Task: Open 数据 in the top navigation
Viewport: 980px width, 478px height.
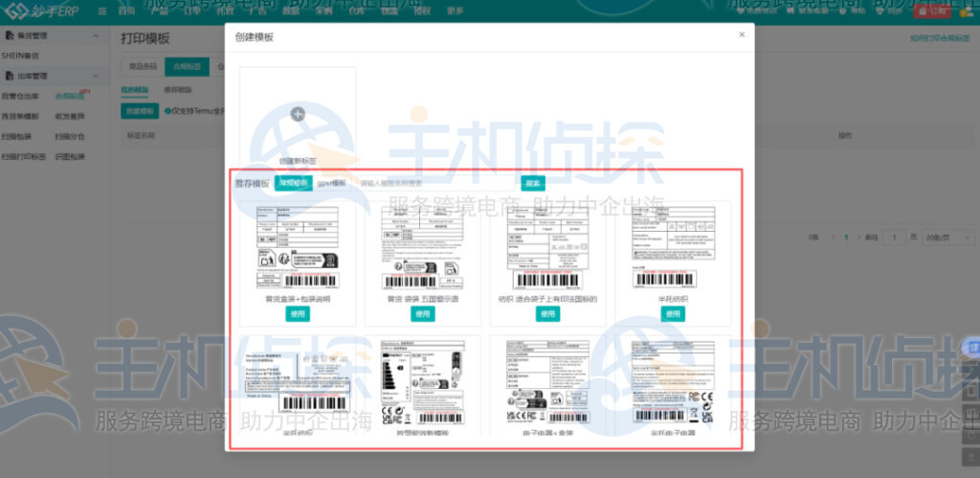Action: [x=291, y=11]
